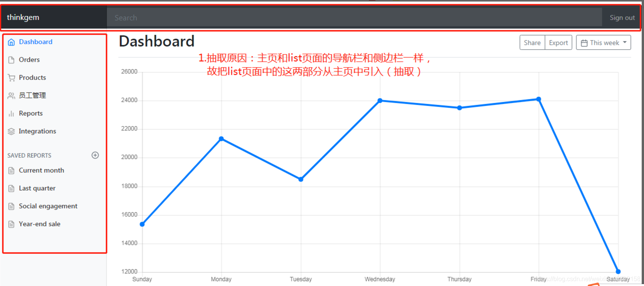Viewport: 644px width, 286px height.
Task: Click the users icon beside 员工管理
Action: (x=11, y=95)
